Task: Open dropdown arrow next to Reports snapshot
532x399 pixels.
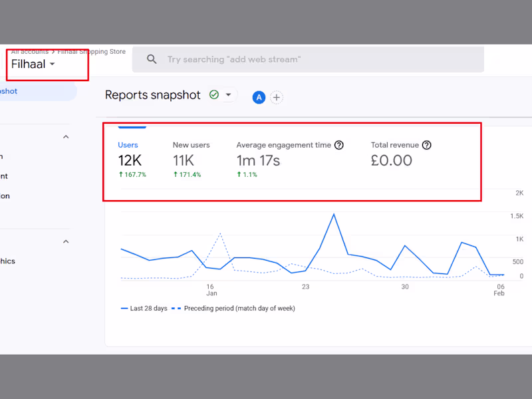Action: 228,95
